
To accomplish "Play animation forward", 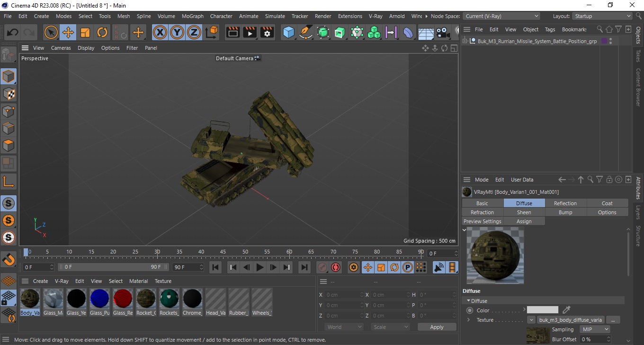I will (259, 267).
